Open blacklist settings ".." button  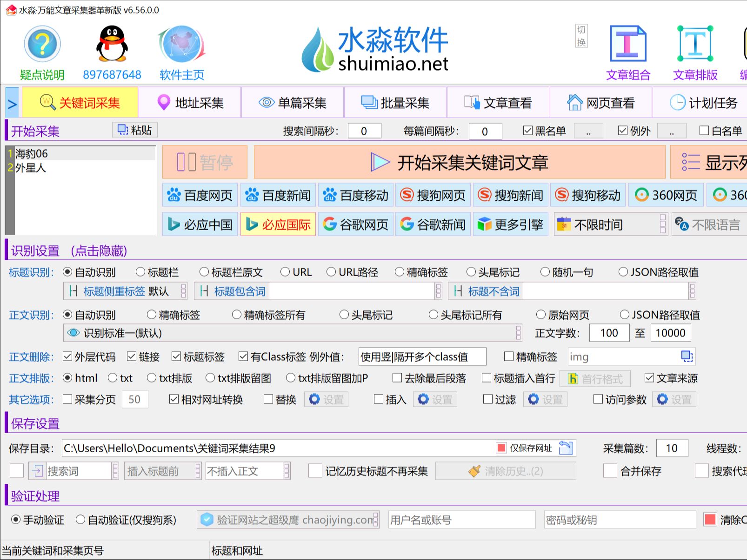click(588, 131)
